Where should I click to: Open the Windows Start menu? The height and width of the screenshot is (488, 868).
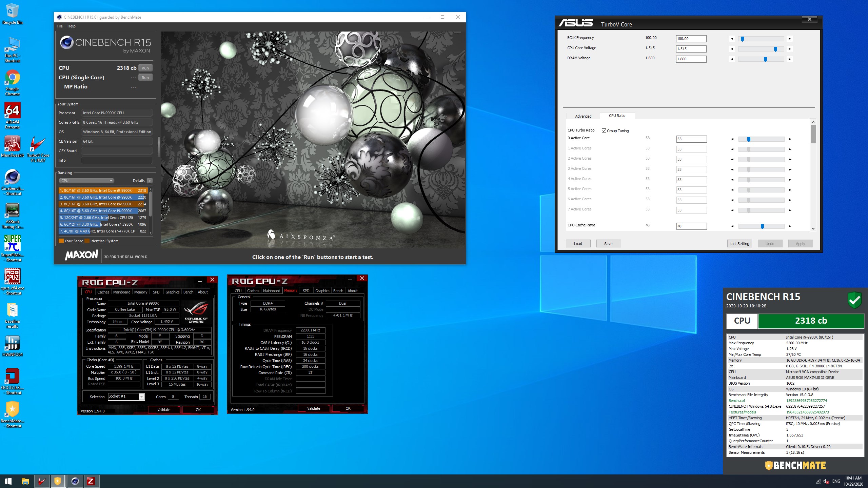click(8, 481)
